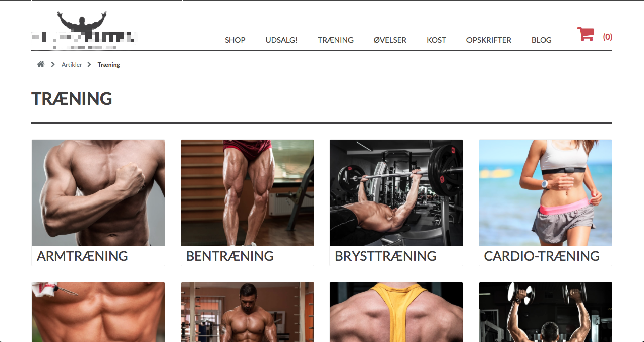The image size is (644, 342).
Task: Open the TRÆNING navigation item
Action: tap(335, 40)
